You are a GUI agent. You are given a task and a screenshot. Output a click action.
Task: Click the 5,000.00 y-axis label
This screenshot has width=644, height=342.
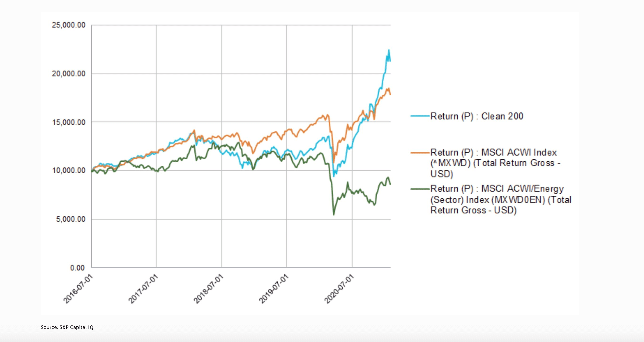(70, 219)
